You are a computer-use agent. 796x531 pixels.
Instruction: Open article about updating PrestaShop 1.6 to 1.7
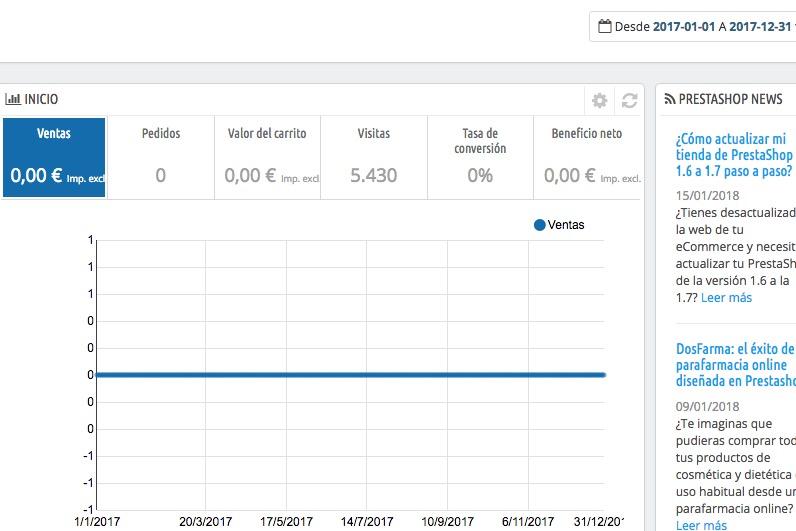click(x=734, y=155)
